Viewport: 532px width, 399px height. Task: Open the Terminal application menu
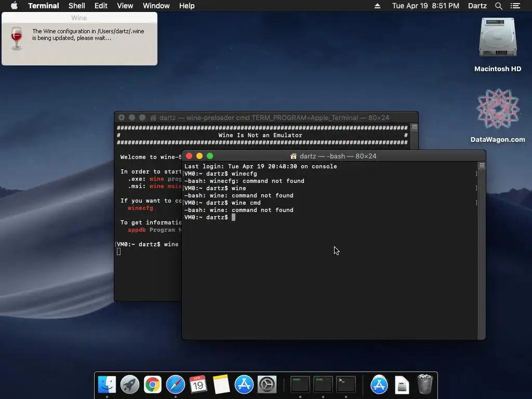[x=44, y=6]
